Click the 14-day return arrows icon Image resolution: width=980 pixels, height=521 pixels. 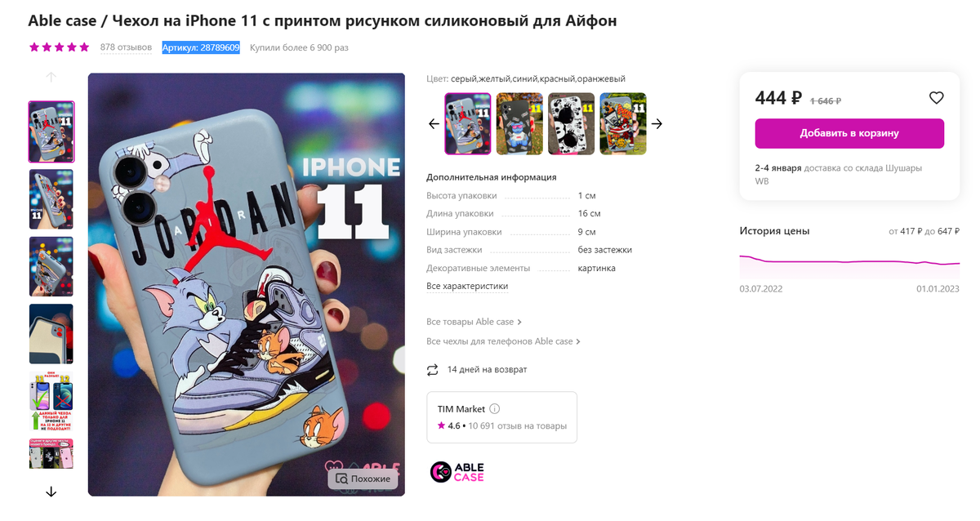click(433, 370)
